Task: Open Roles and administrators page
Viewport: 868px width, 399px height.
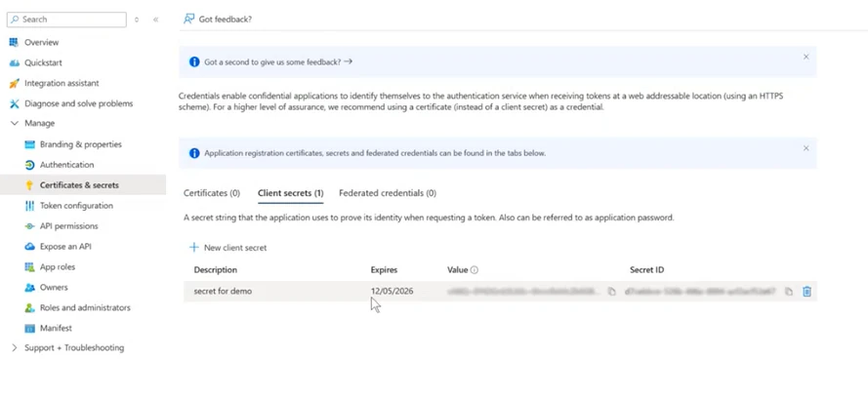Action: point(85,307)
